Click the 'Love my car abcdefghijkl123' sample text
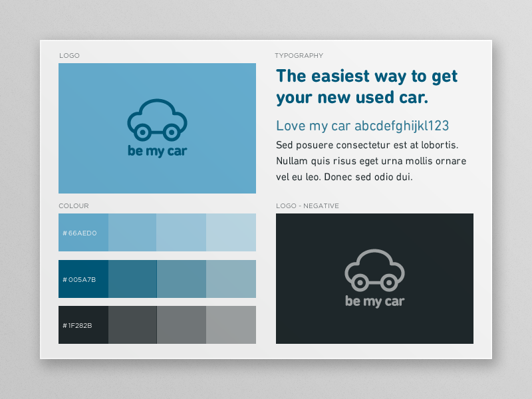532x399 pixels. pyautogui.click(x=362, y=126)
